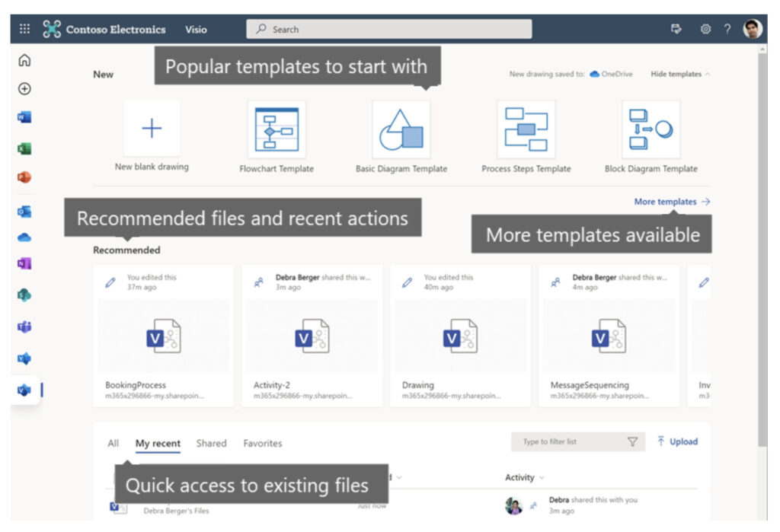Click the Visio app name in header
The image size is (780, 532).
[196, 30]
